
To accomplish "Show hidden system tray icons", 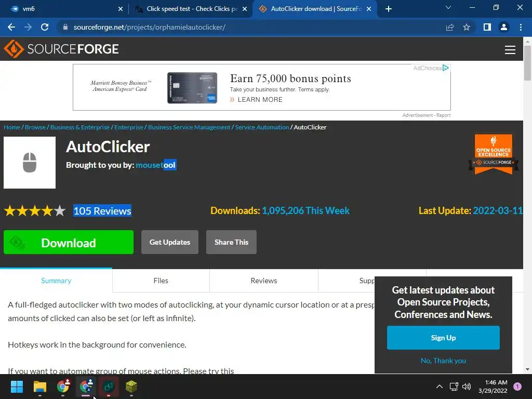I will tap(440, 387).
